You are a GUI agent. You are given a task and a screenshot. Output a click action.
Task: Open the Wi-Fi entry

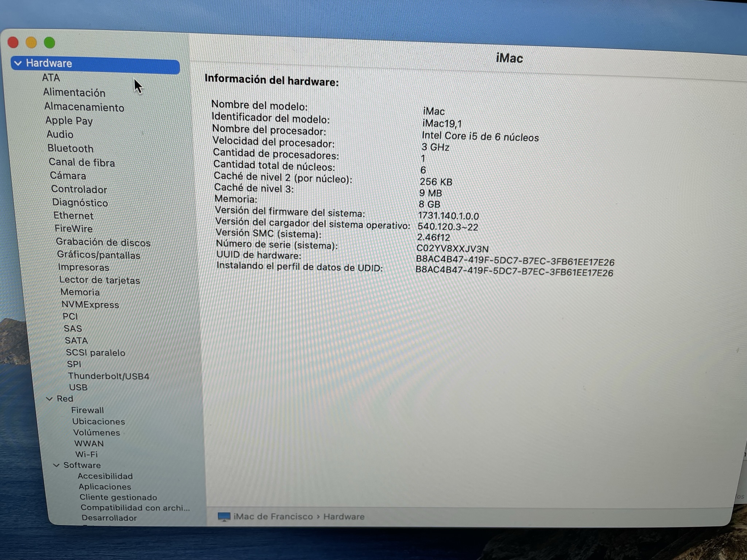[x=86, y=454]
